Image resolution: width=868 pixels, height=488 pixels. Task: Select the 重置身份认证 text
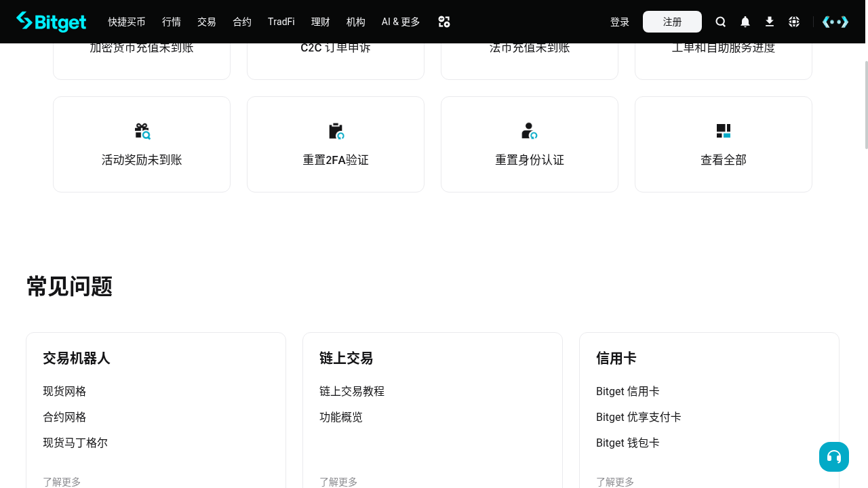(x=530, y=160)
